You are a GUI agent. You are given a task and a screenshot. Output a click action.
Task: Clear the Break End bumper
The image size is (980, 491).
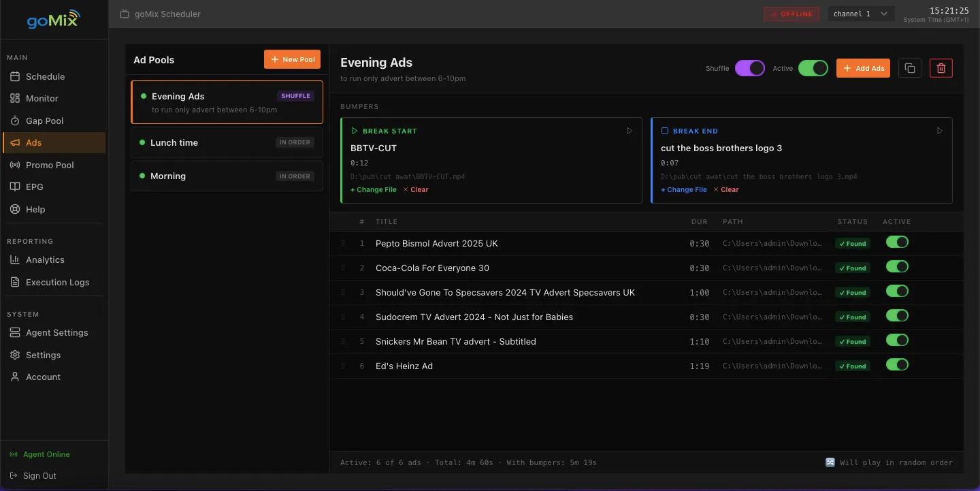[726, 190]
